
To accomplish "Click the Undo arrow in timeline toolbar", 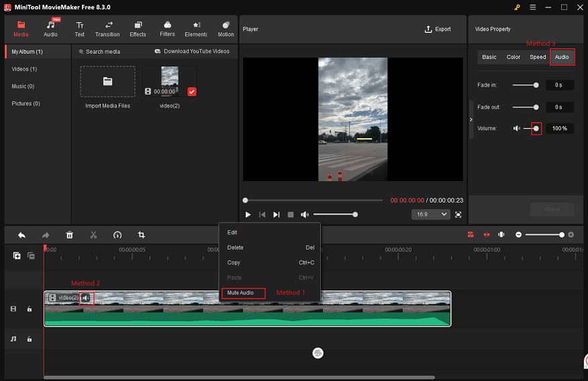I will (21, 235).
